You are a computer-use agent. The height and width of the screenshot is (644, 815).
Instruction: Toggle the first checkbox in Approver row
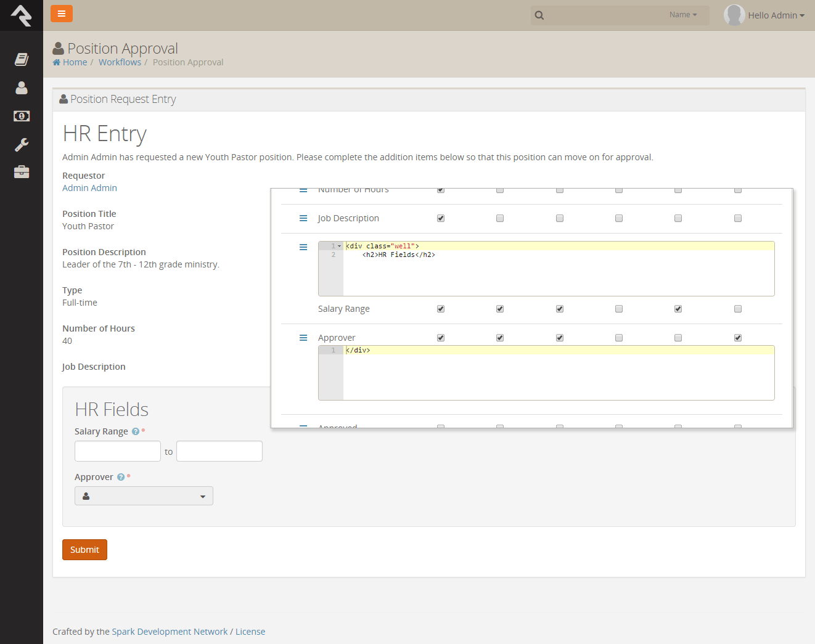tap(441, 338)
